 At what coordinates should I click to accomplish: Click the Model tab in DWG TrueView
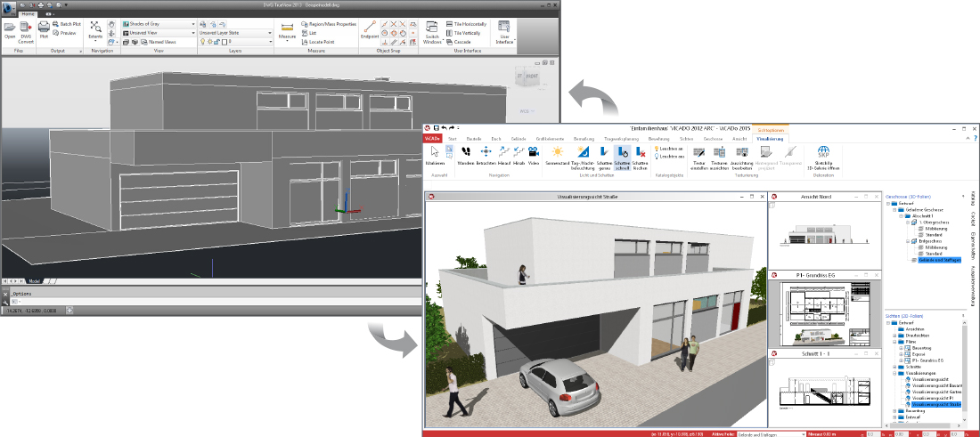35,281
